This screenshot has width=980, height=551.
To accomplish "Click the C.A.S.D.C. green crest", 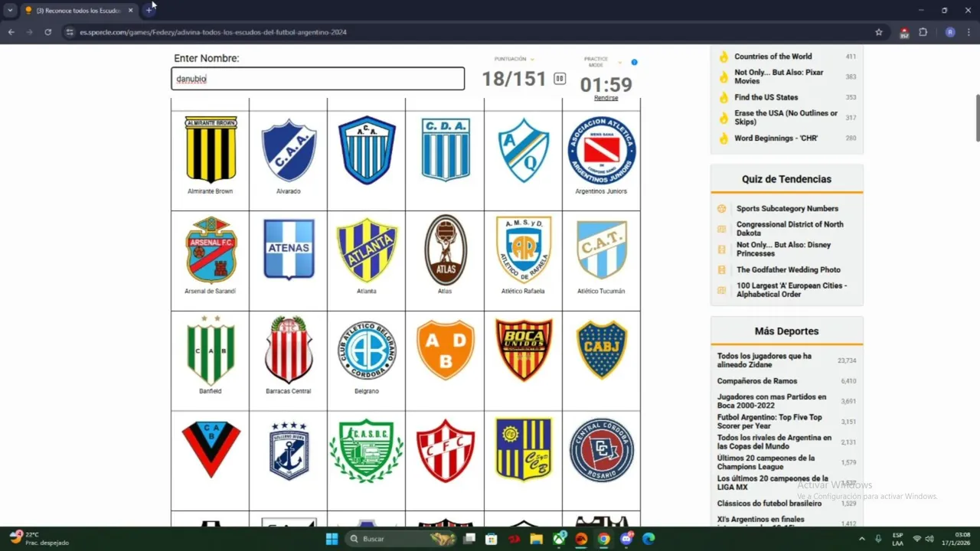I will click(x=367, y=450).
